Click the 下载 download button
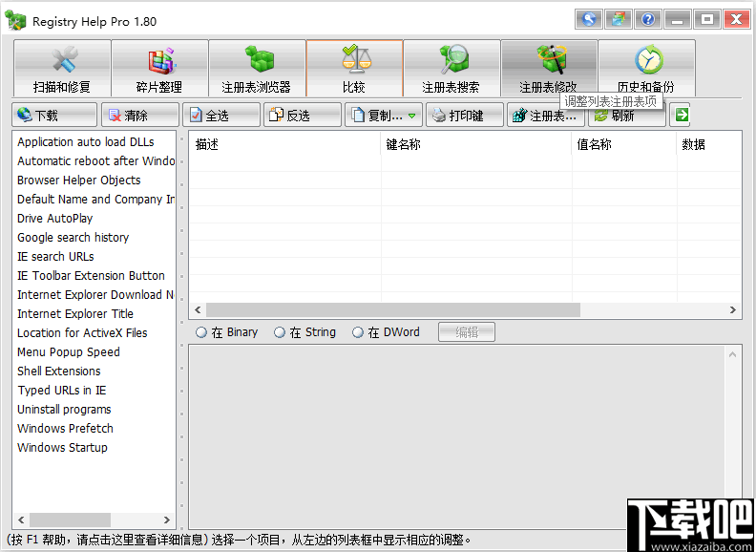This screenshot has width=756, height=552. click(54, 115)
